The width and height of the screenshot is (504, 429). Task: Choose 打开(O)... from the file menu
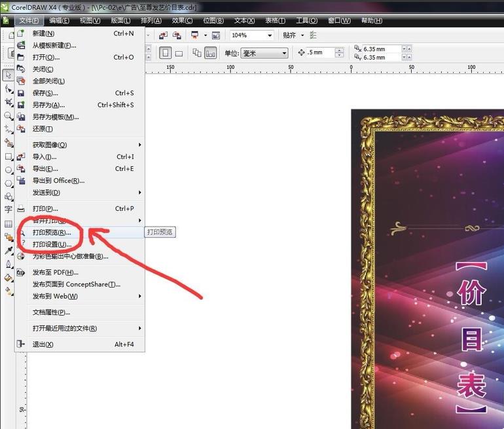pyautogui.click(x=80, y=57)
